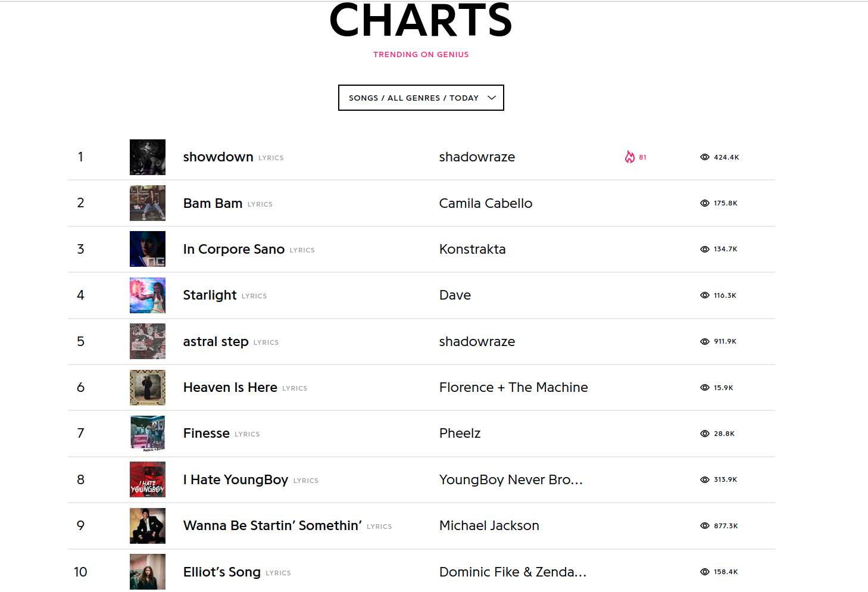Open Wanna Be Startin' Somethin' lyrics

272,525
